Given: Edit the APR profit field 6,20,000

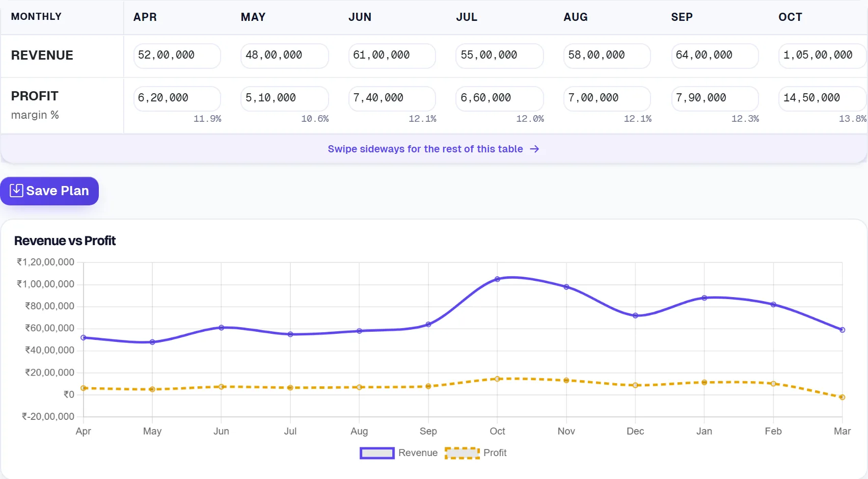Looking at the screenshot, I should tap(177, 98).
